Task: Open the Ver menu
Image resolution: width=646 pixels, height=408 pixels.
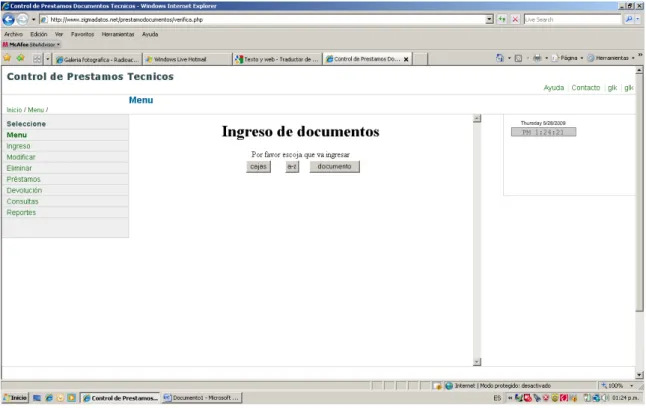Action: [x=59, y=34]
